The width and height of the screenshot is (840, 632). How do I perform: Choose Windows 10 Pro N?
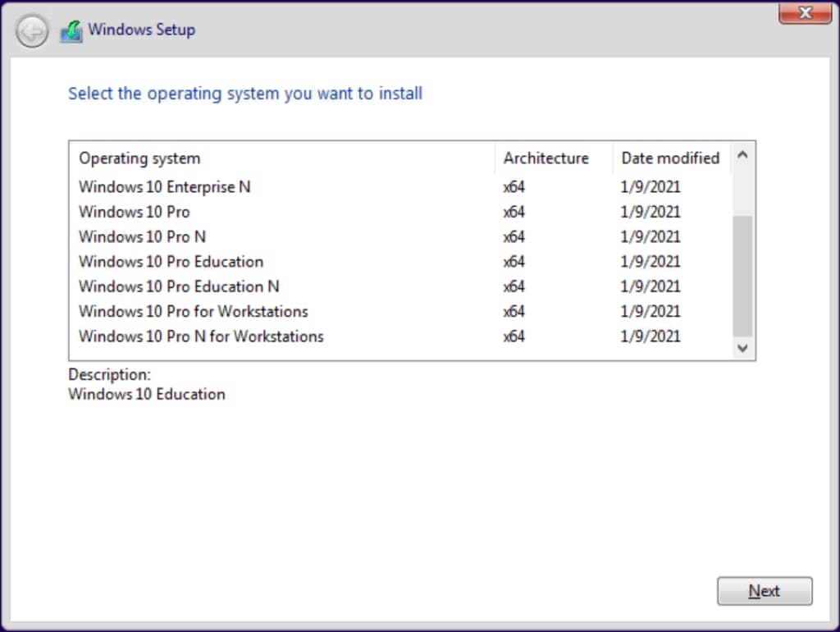pyautogui.click(x=142, y=237)
